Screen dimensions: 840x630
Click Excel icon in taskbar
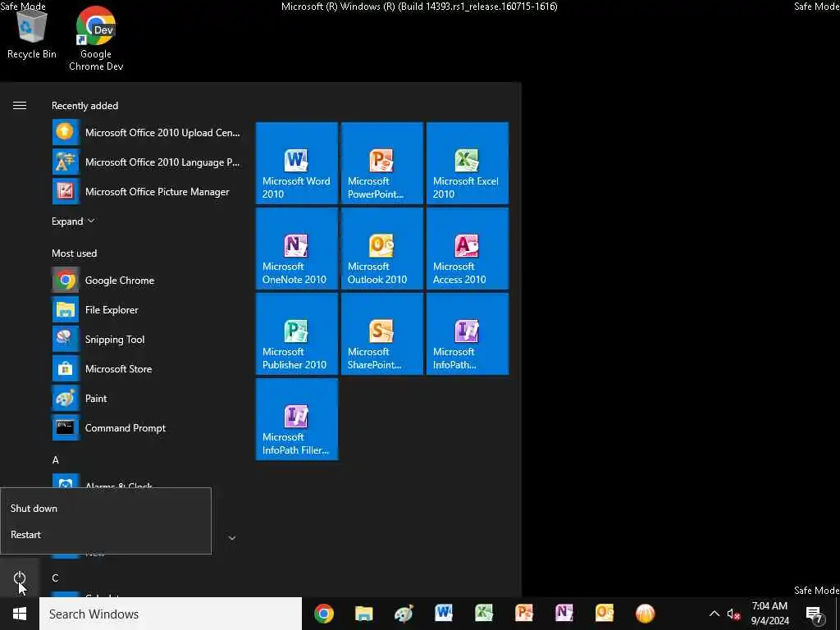click(x=484, y=613)
